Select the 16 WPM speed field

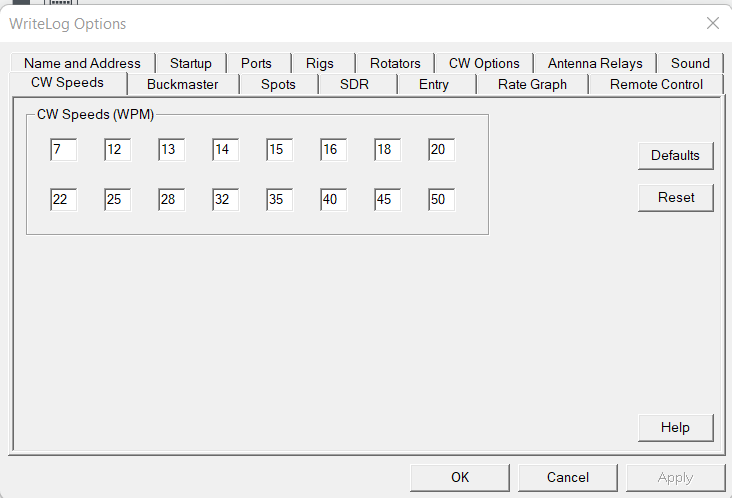333,149
